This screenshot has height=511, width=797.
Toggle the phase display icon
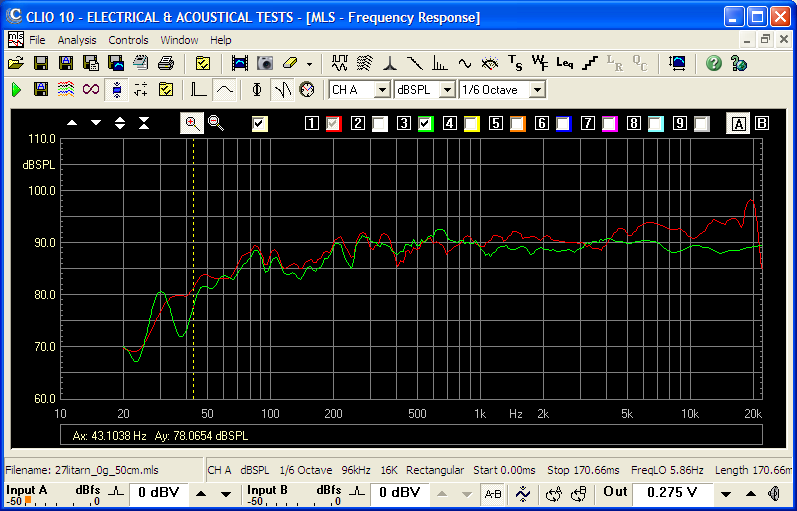click(257, 90)
